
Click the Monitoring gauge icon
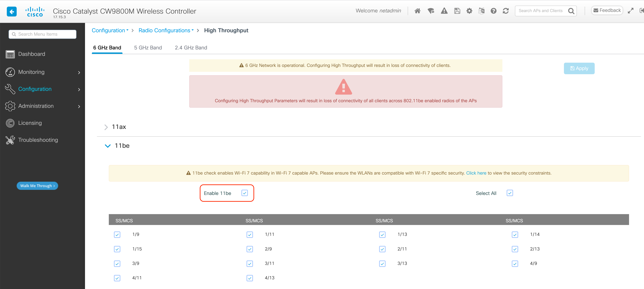point(10,72)
